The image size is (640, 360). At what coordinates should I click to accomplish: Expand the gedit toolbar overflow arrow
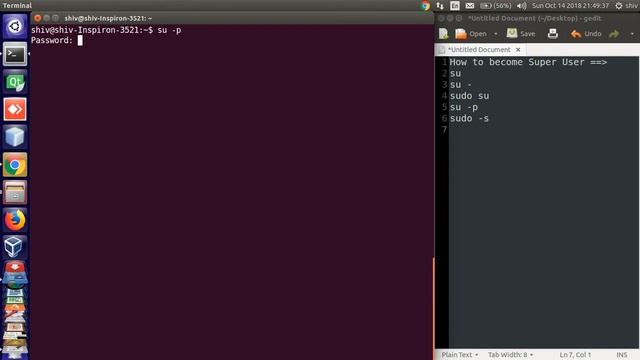point(632,34)
